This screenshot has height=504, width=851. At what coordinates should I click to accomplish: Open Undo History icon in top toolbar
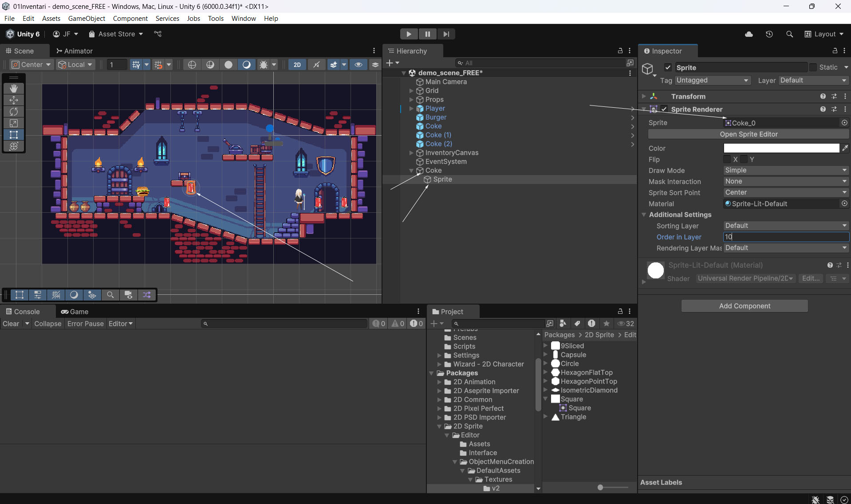[769, 34]
